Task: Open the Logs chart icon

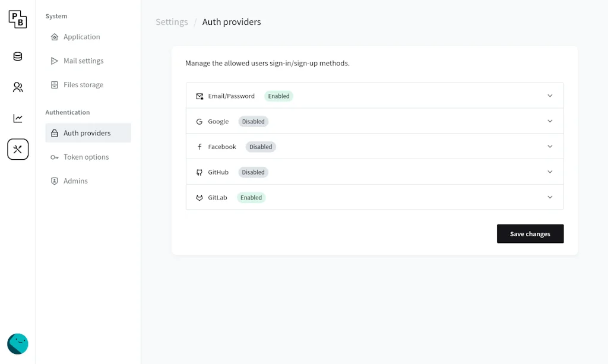Action: [17, 118]
